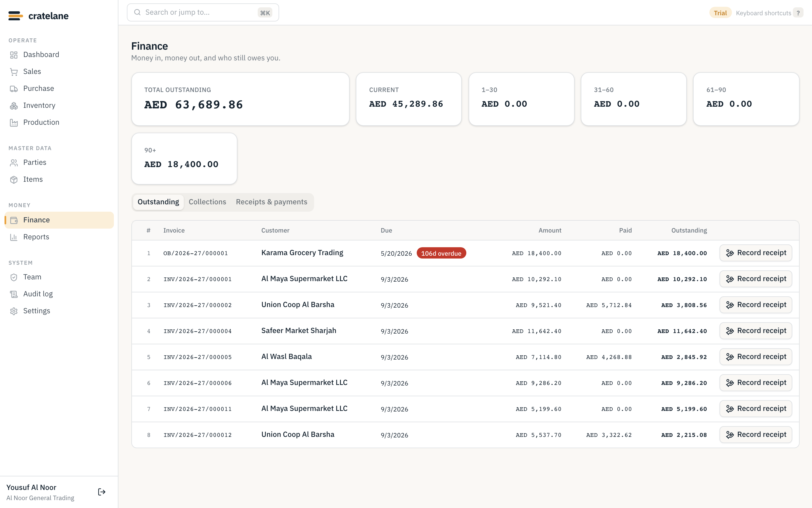Click the Outstanding column header

coord(689,231)
